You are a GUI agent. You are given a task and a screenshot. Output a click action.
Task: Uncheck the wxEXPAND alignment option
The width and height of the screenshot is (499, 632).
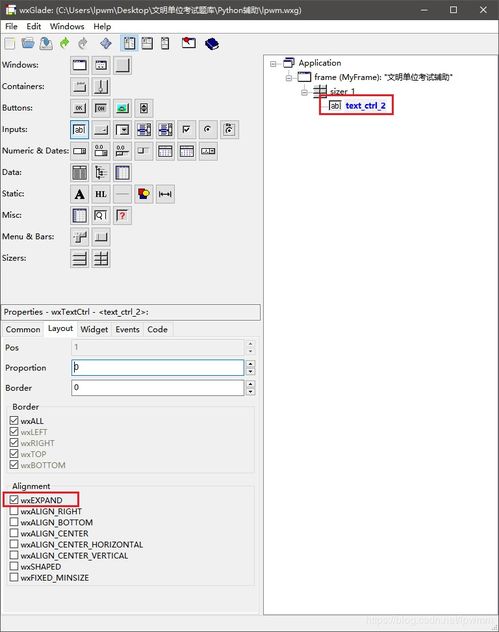point(14,500)
